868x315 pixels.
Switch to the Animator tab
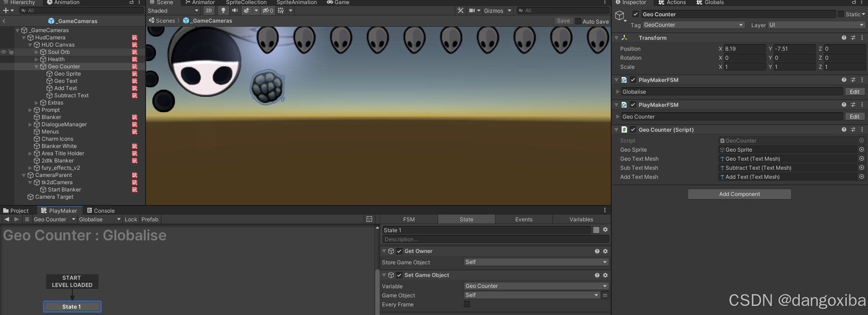tap(199, 2)
